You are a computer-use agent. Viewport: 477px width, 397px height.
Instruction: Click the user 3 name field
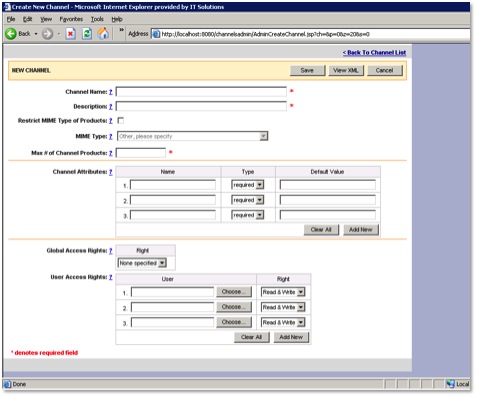point(172,322)
